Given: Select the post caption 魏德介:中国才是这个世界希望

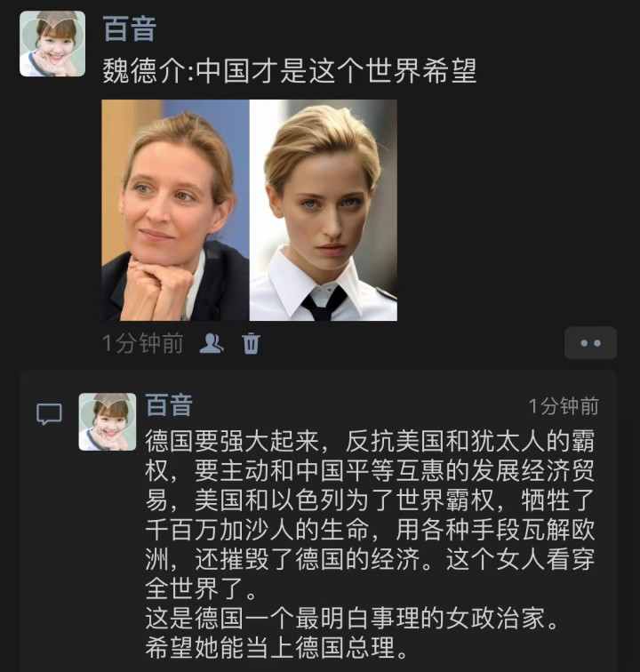Looking at the screenshot, I should tap(290, 71).
